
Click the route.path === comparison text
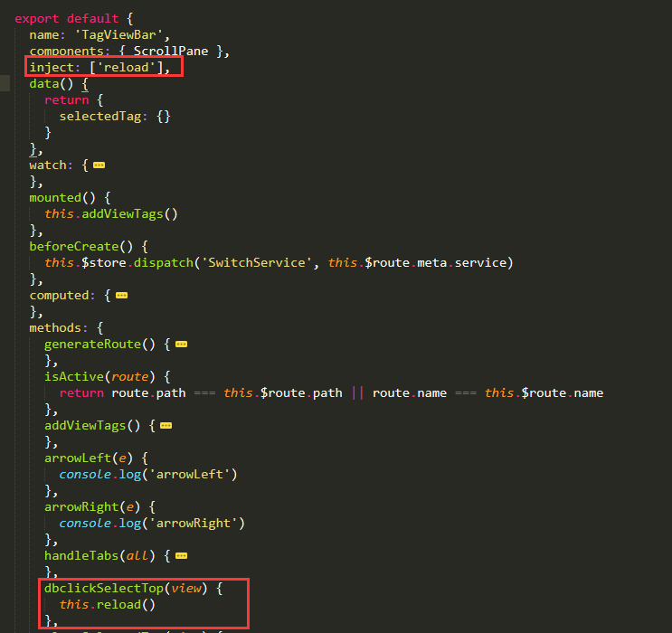(164, 393)
